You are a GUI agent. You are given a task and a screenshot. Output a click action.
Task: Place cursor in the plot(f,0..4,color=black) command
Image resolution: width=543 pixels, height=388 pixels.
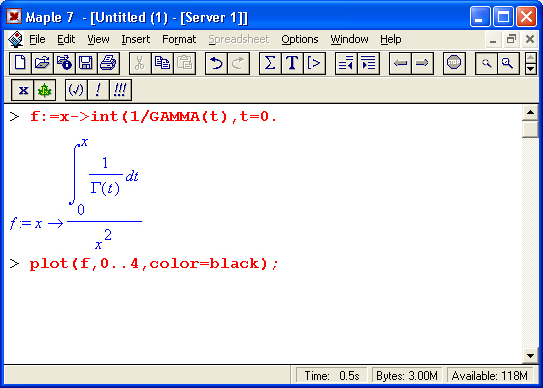[154, 264]
